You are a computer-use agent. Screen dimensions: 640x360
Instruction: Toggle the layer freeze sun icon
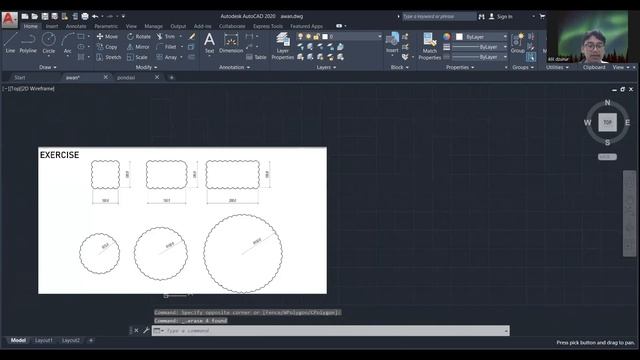click(x=308, y=37)
